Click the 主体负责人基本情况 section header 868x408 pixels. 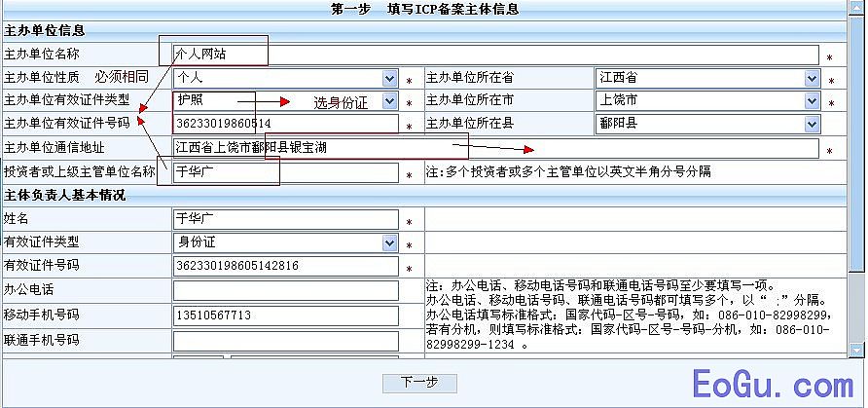pos(65,196)
